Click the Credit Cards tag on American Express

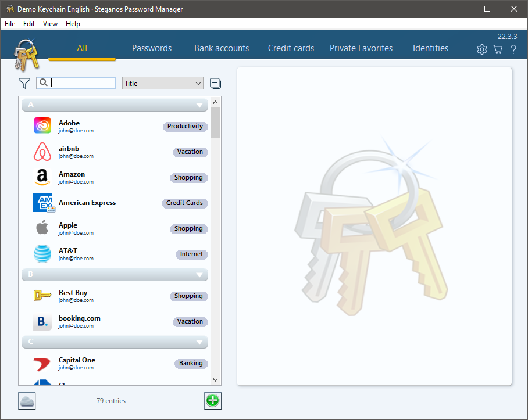[184, 203]
